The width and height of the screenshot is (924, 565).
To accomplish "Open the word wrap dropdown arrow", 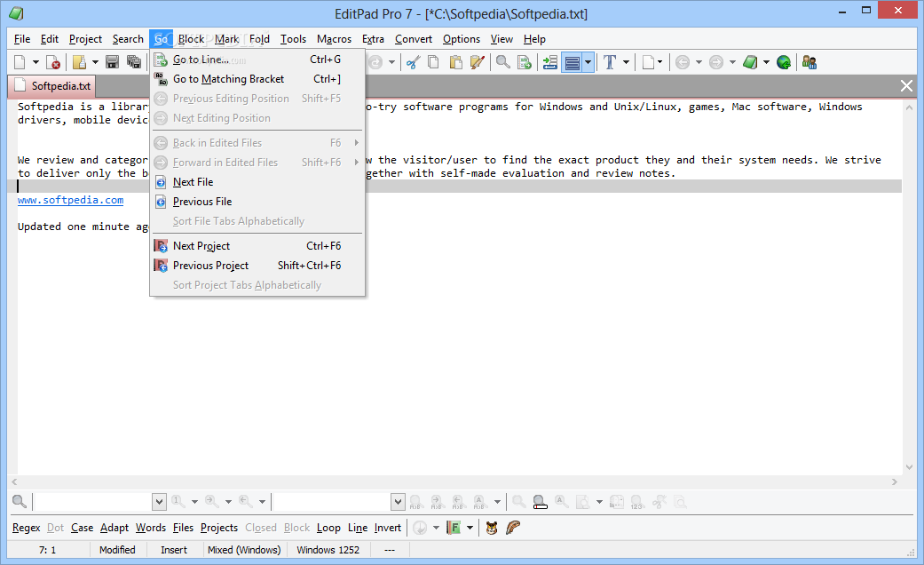I will click(588, 62).
